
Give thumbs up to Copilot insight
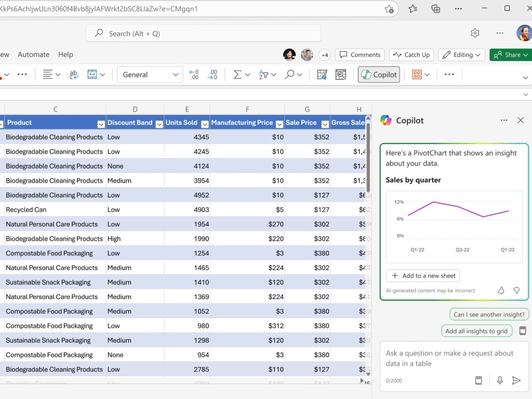pos(501,290)
